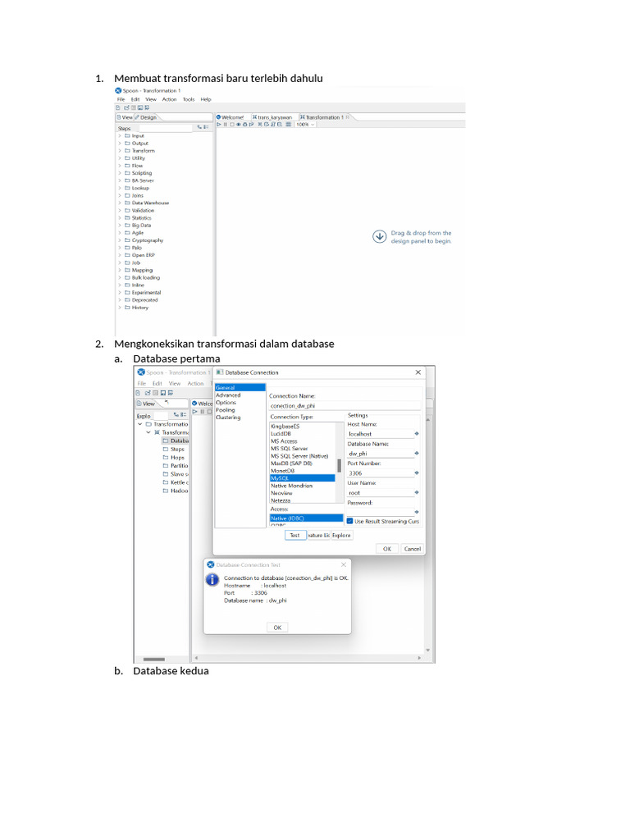Expand the Output steps folder
This screenshot has width=630, height=840.
point(120,144)
